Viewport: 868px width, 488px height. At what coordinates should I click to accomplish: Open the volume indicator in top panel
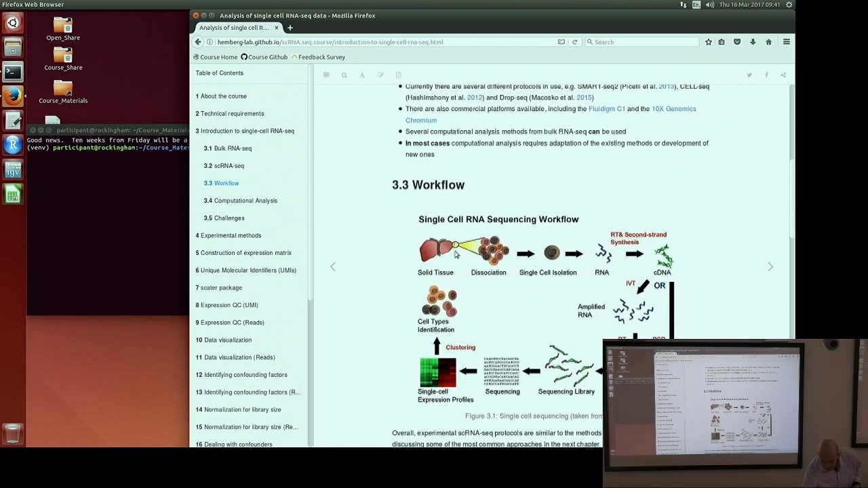point(709,5)
